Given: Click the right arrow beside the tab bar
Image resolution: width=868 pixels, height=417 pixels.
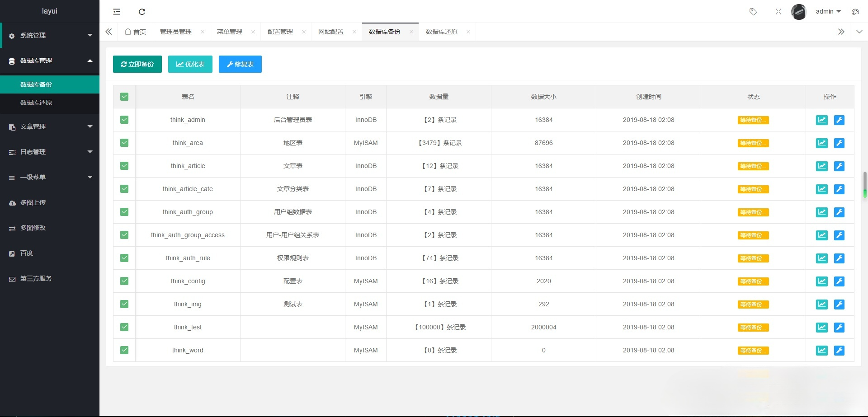Looking at the screenshot, I should [x=841, y=32].
